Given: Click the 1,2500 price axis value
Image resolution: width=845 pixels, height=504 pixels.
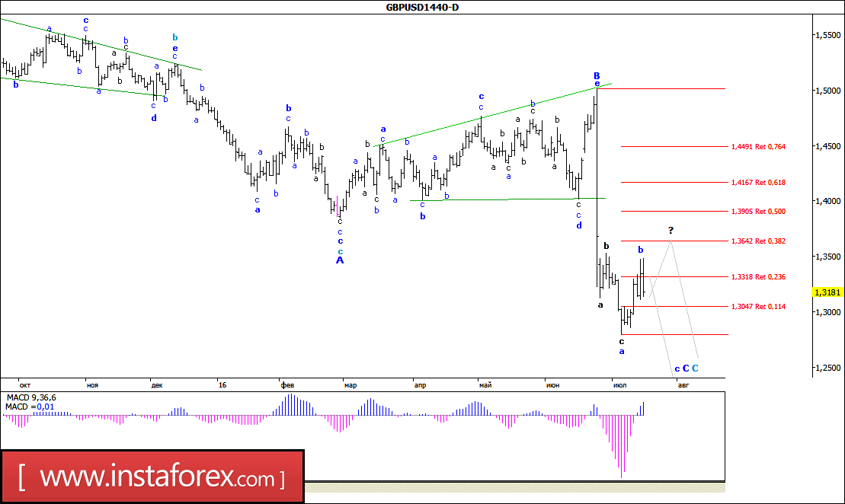Looking at the screenshot, I should [x=827, y=368].
